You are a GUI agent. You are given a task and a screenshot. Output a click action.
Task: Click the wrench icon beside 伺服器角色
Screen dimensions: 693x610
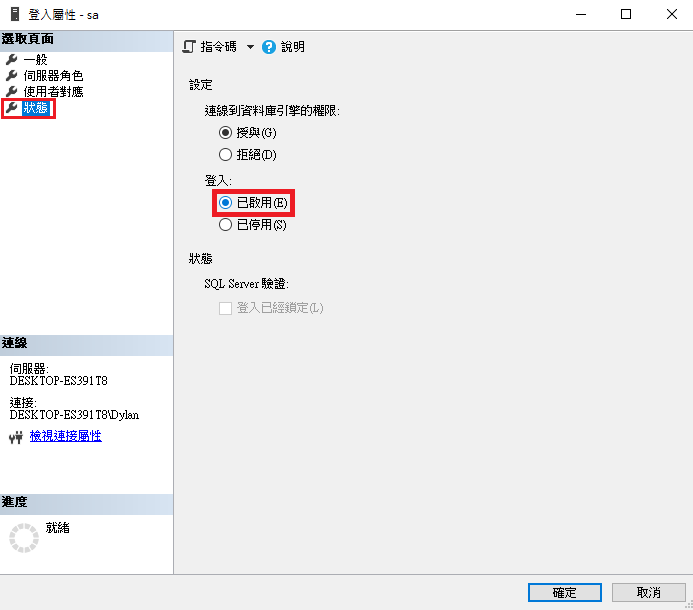click(11, 76)
